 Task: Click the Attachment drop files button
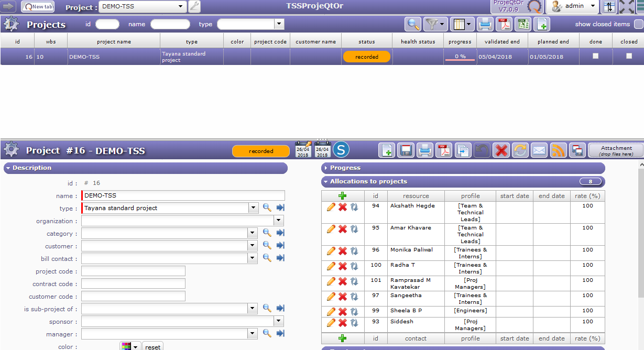tap(616, 151)
